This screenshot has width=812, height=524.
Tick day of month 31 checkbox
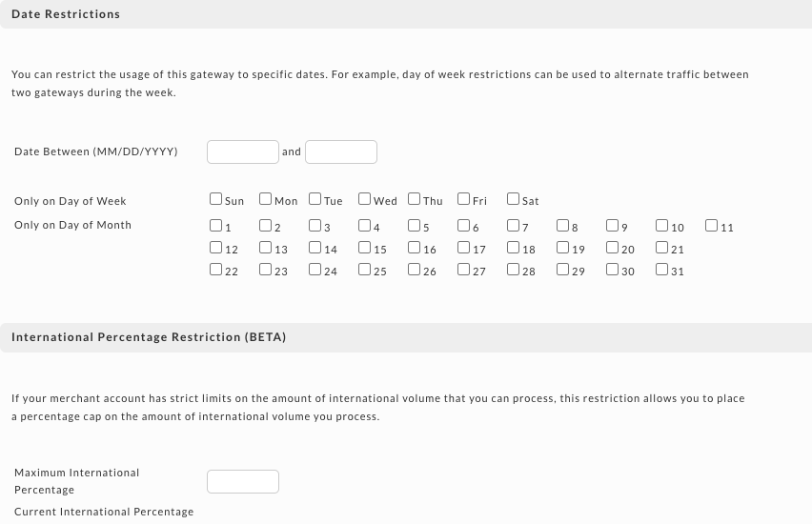pos(661,270)
